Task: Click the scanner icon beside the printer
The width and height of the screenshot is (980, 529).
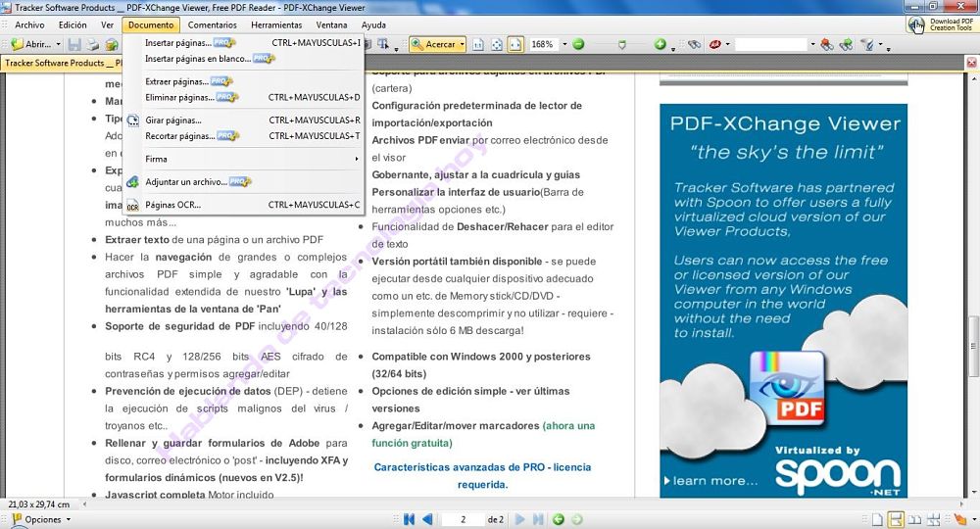Action: [112, 44]
